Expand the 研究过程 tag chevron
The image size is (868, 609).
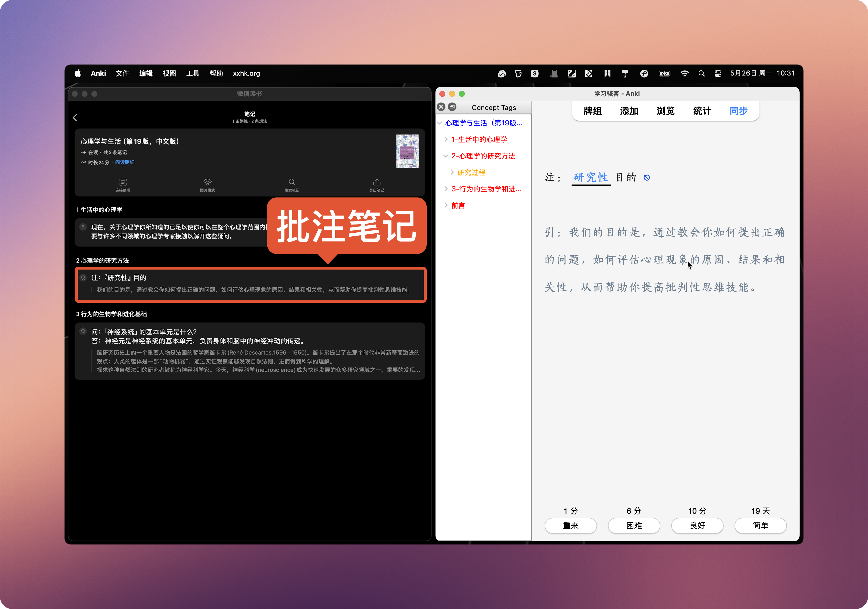452,172
